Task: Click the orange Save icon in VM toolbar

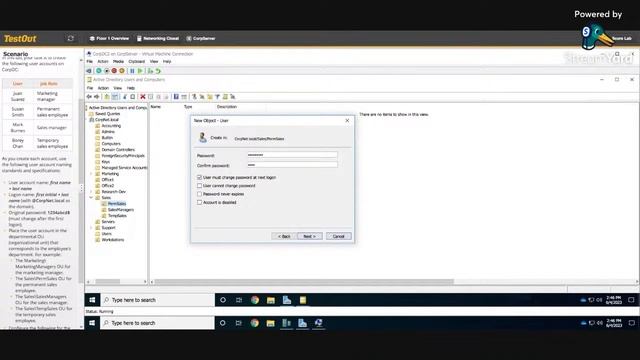Action: click(122, 71)
